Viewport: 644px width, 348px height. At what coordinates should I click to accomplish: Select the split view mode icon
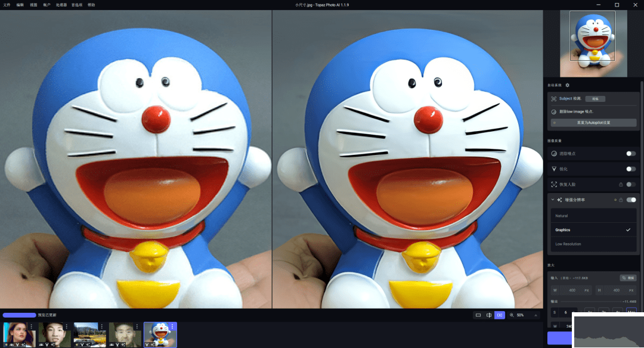tap(489, 315)
